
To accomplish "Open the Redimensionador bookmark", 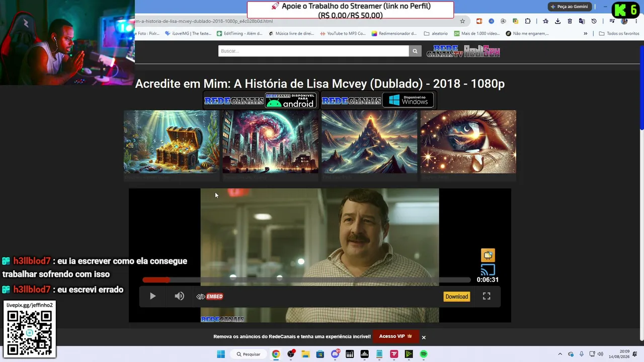I will point(394,34).
